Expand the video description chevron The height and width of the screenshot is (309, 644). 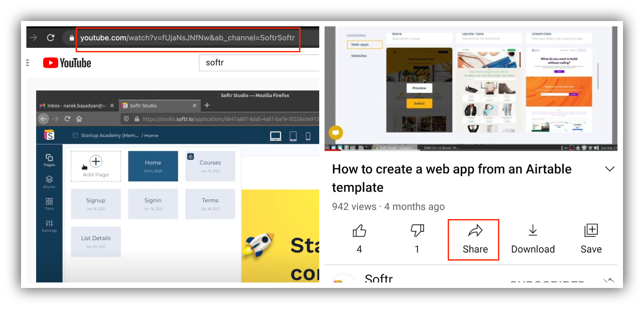[610, 169]
